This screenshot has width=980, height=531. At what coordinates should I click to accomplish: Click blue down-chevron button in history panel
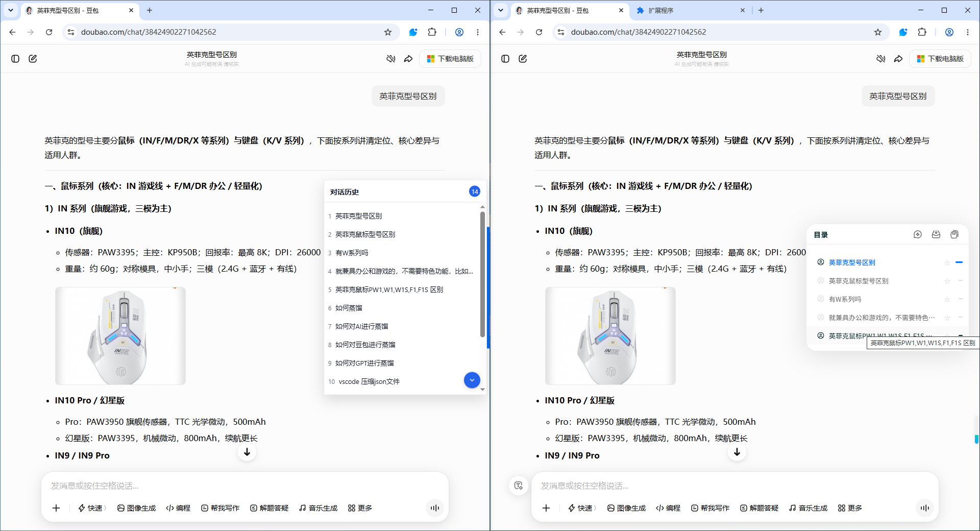click(x=472, y=380)
